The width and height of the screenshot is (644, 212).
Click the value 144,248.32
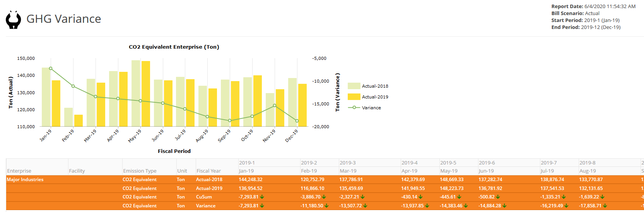coord(251,180)
